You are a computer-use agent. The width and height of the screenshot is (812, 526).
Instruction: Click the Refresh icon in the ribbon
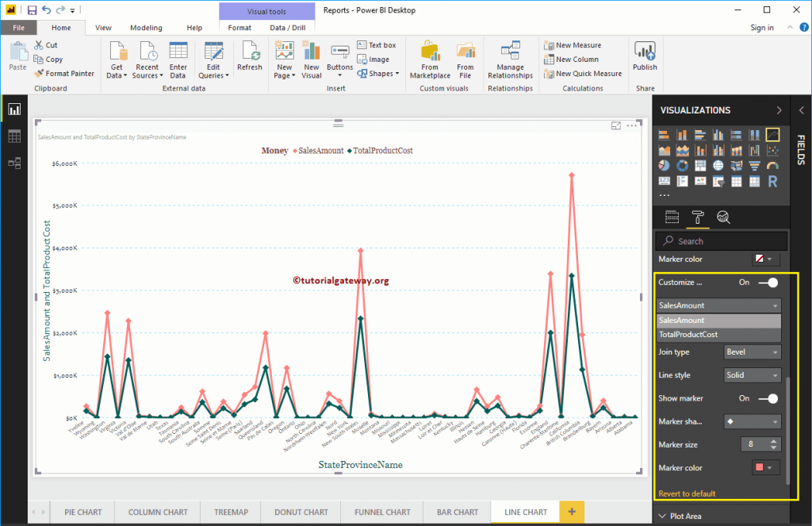(x=250, y=56)
